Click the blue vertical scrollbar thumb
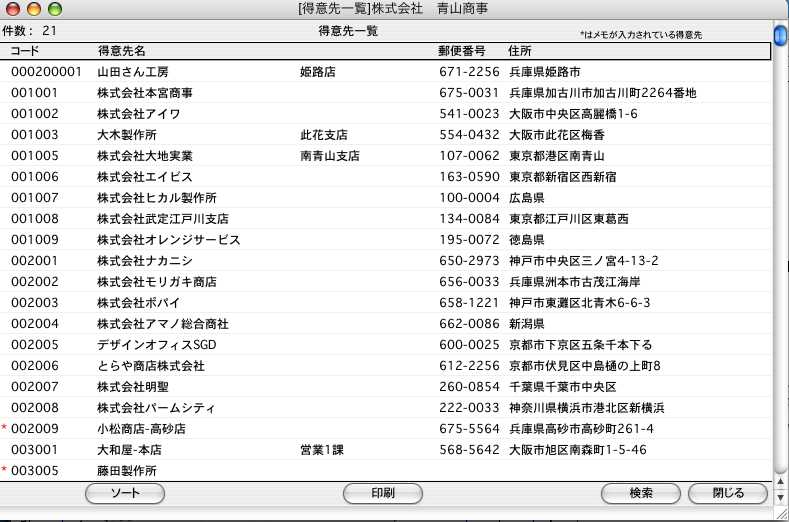This screenshot has height=522, width=789. (780, 36)
